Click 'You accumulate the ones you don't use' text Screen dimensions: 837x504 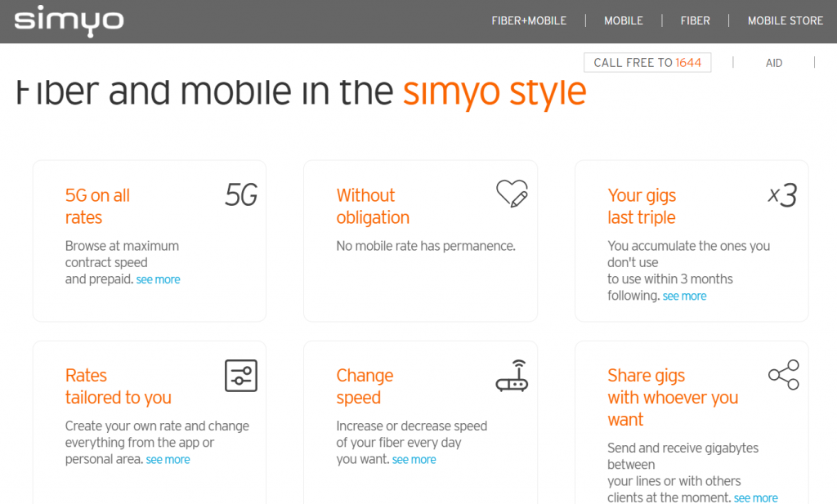point(688,254)
